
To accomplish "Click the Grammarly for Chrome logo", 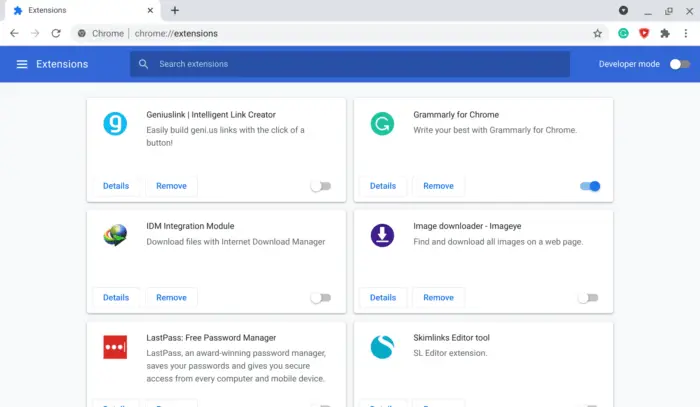I will point(382,124).
